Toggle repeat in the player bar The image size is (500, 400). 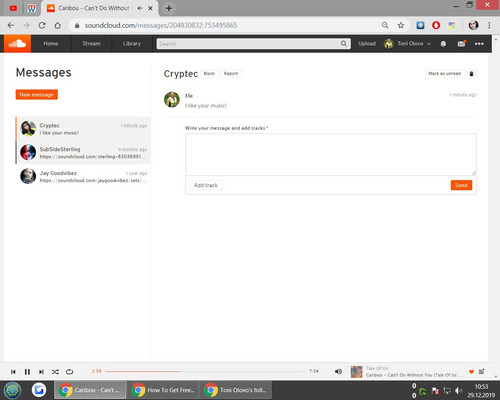(x=69, y=371)
